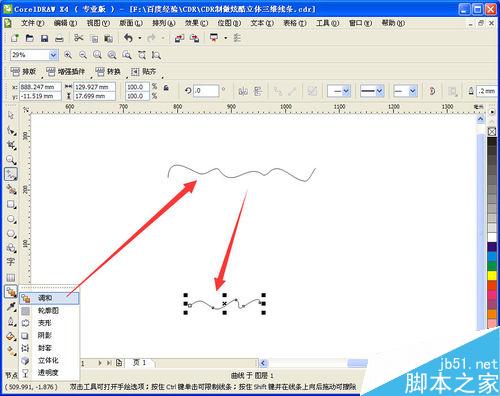Open the zoom level 29% dropdown

tap(53, 55)
